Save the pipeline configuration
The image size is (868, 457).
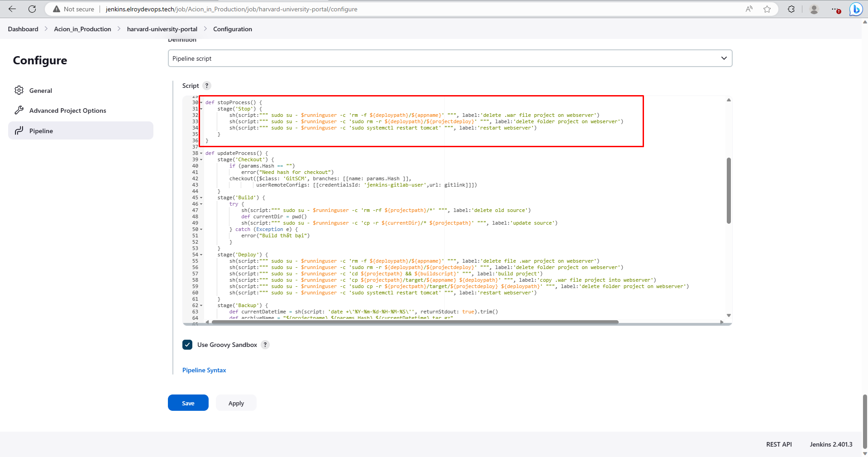[188, 403]
